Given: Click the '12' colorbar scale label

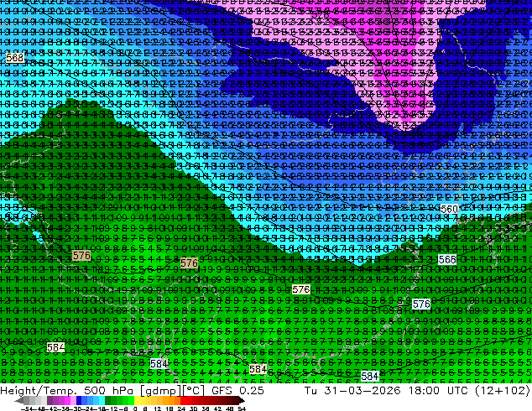Looking at the screenshot, I should click(x=157, y=408).
